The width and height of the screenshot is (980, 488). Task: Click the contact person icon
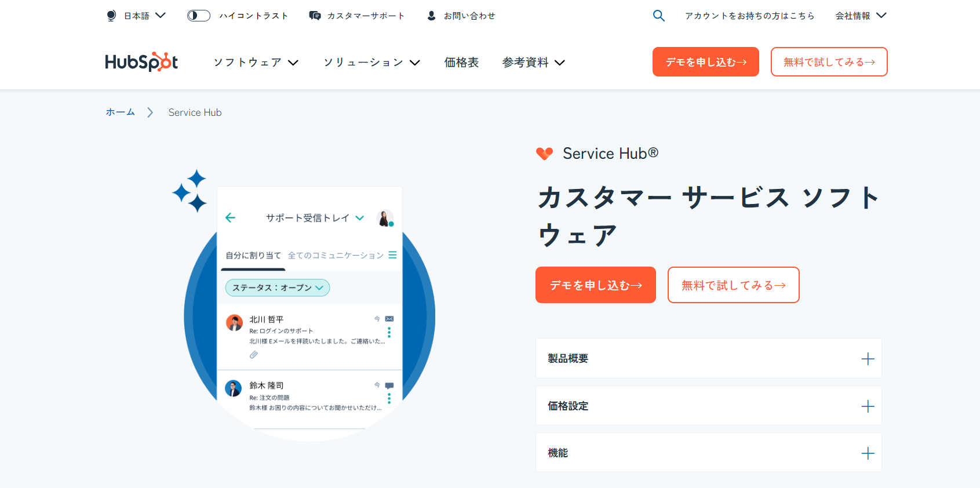(431, 16)
